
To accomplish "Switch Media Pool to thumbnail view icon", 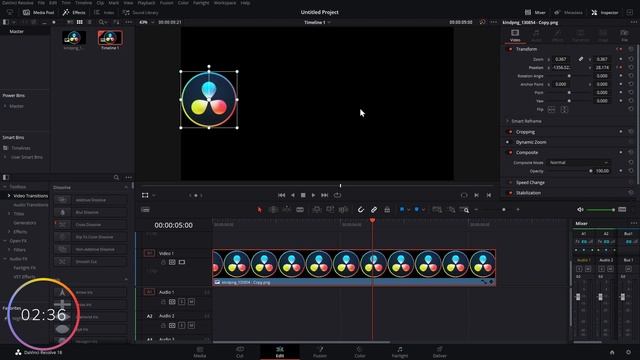I will coord(80,22).
